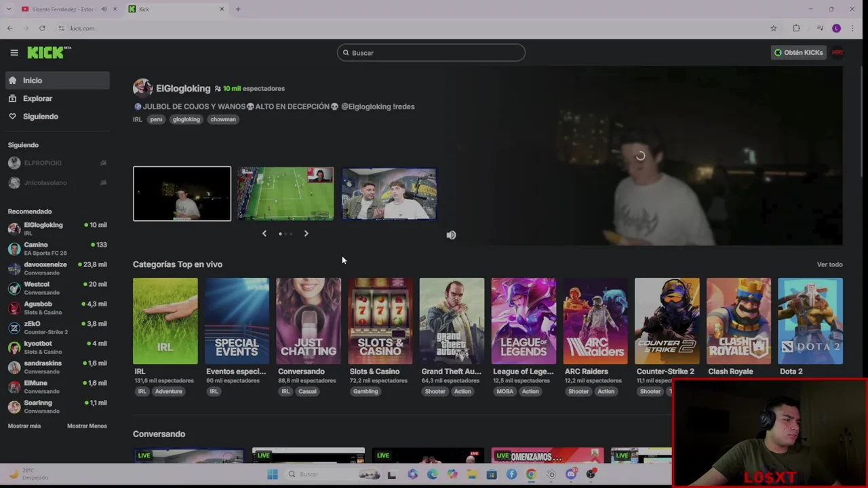Click the Adventure tag under IRL
This screenshot has width=868, height=488.
[x=168, y=391]
